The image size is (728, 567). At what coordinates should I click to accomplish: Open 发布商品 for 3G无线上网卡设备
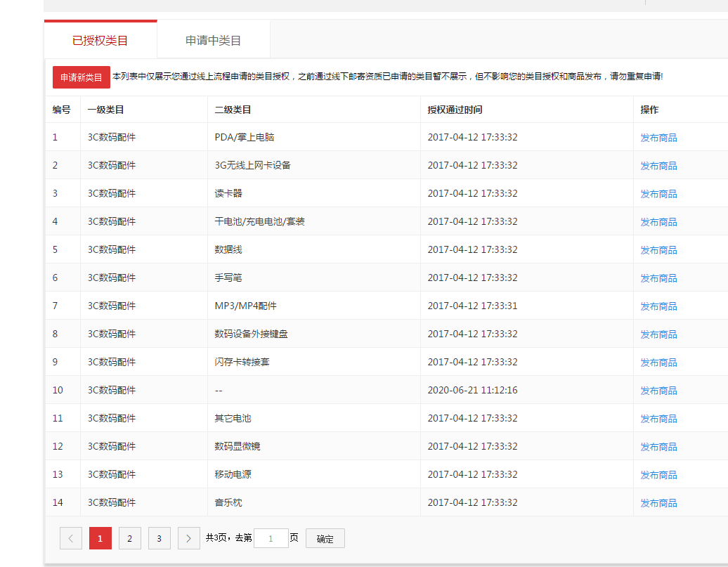point(658,165)
